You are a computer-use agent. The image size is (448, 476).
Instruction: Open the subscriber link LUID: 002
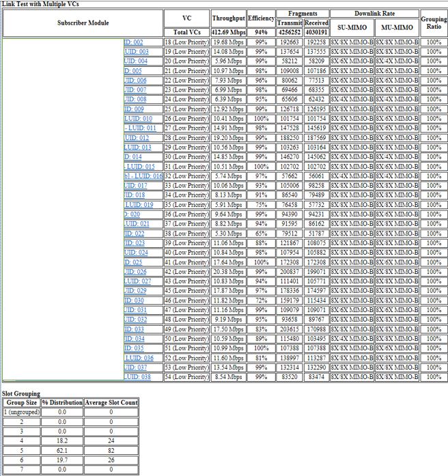(133, 42)
